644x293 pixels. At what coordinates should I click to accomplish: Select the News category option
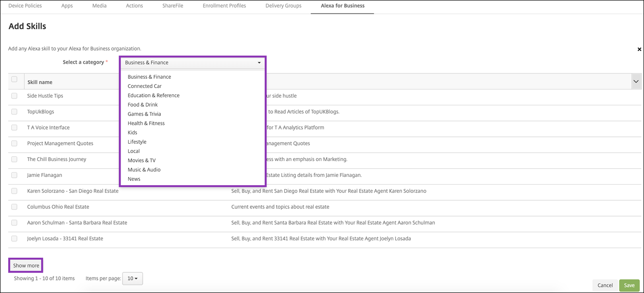134,179
